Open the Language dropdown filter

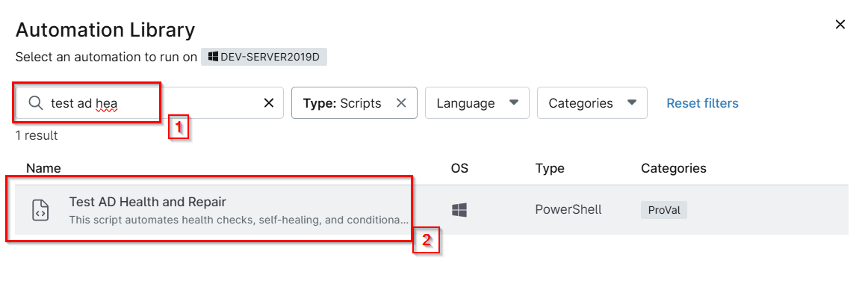(x=477, y=103)
